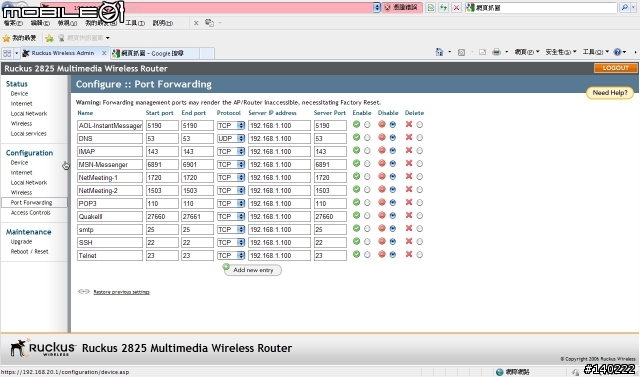
Task: Click the red X delete icon for QuakeIII
Action: (x=409, y=215)
